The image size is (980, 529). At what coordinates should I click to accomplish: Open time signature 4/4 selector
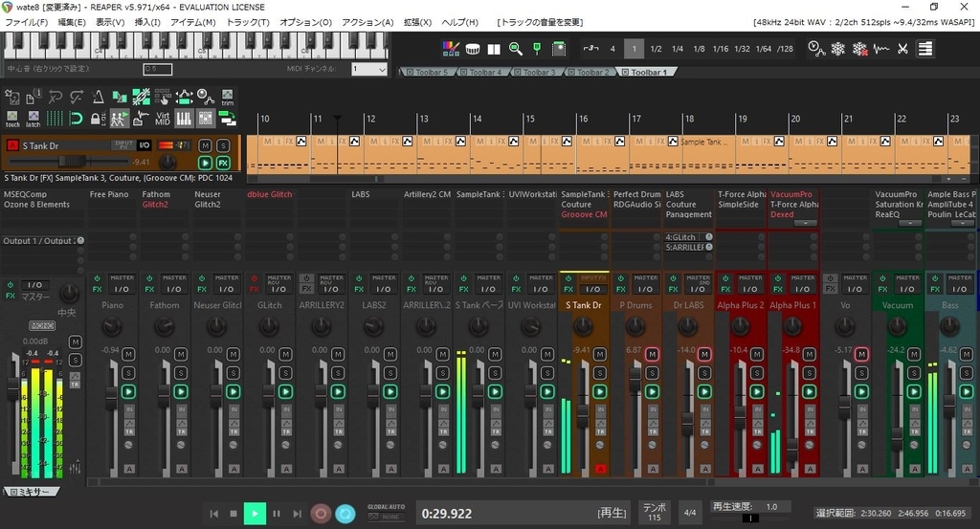[x=690, y=513]
